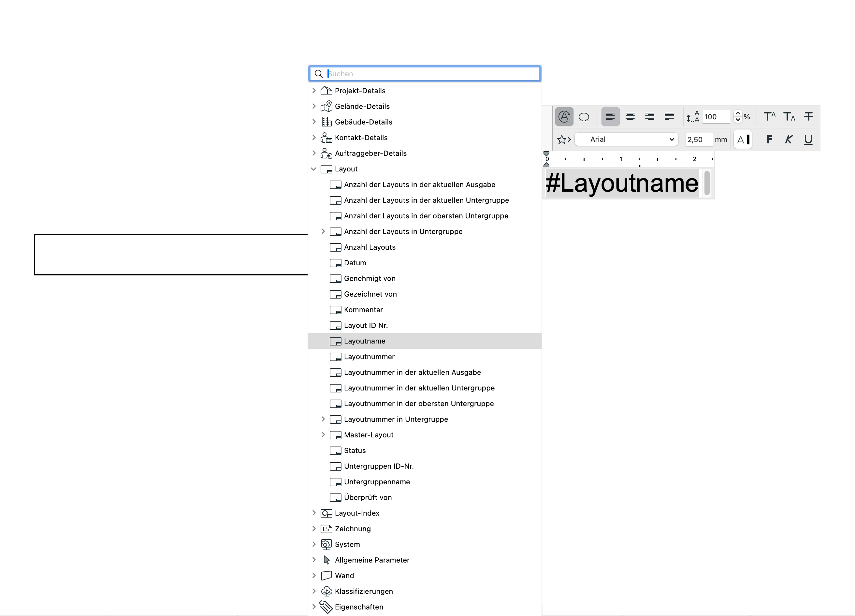Toggle superscript formatting

[x=769, y=116]
